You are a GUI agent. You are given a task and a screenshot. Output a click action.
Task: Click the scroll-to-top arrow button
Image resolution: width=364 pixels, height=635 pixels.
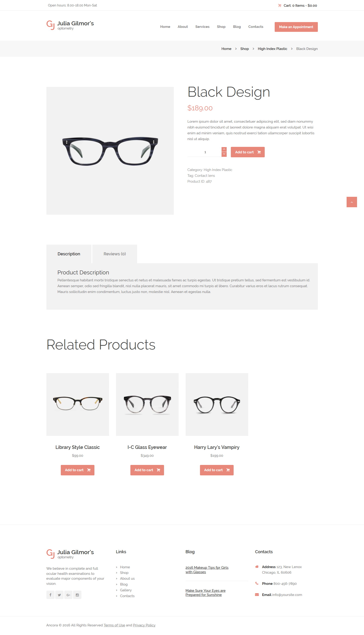click(351, 202)
